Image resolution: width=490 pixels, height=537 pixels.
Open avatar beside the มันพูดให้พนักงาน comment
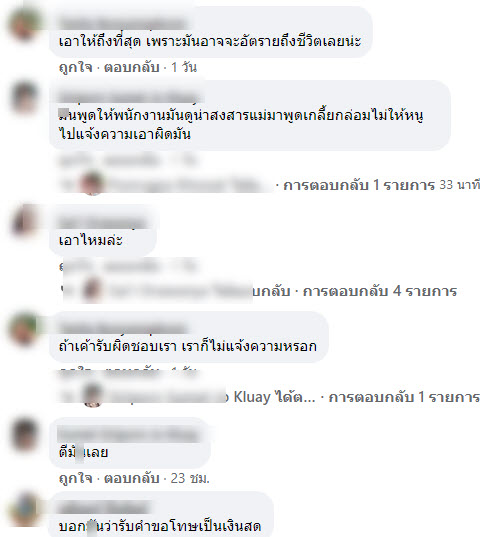(x=24, y=98)
